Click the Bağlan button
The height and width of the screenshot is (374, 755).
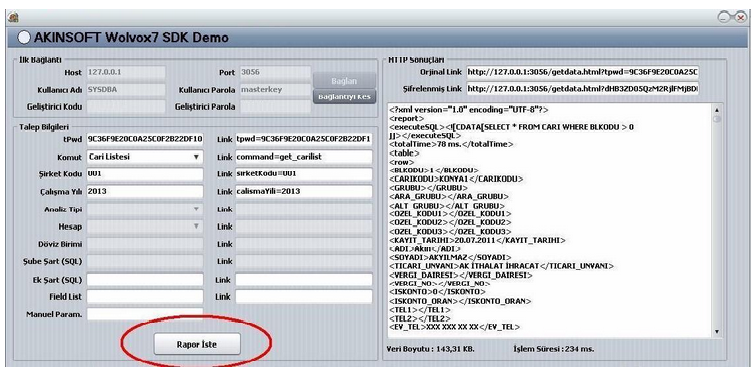(344, 81)
